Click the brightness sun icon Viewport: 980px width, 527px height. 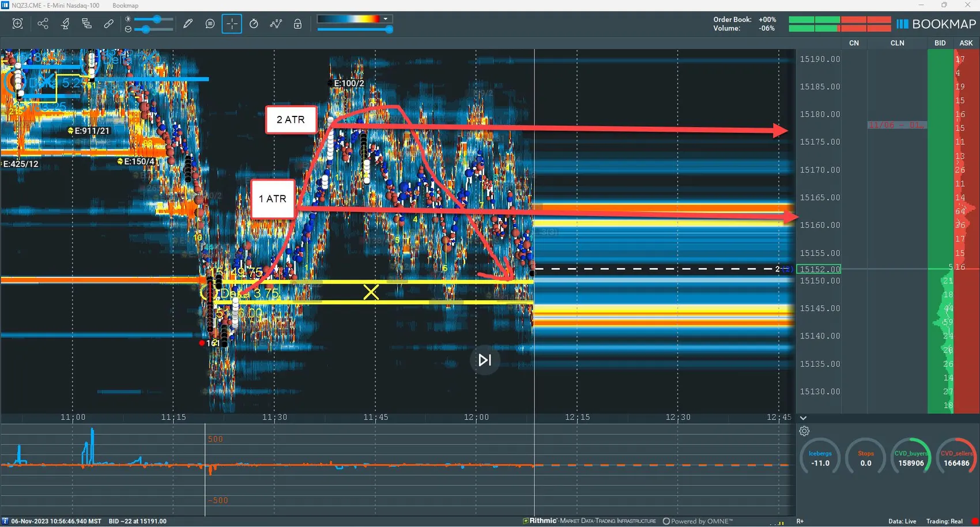(128, 19)
